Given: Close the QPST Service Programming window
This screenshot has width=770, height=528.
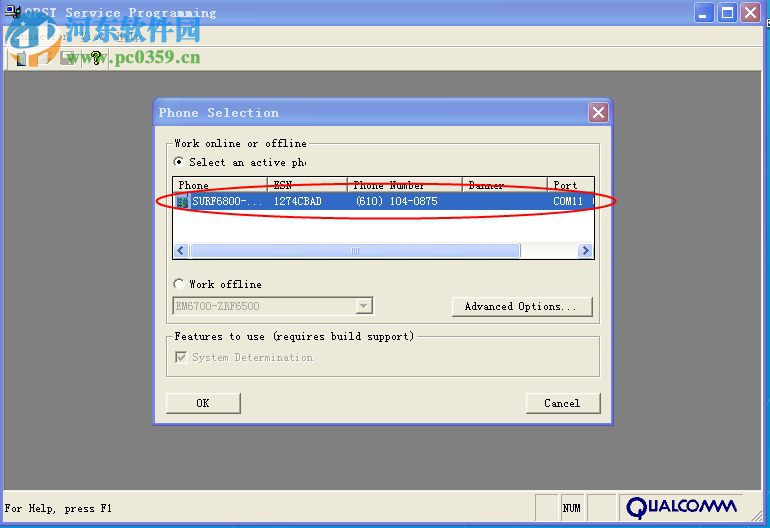Looking at the screenshot, I should (x=751, y=13).
